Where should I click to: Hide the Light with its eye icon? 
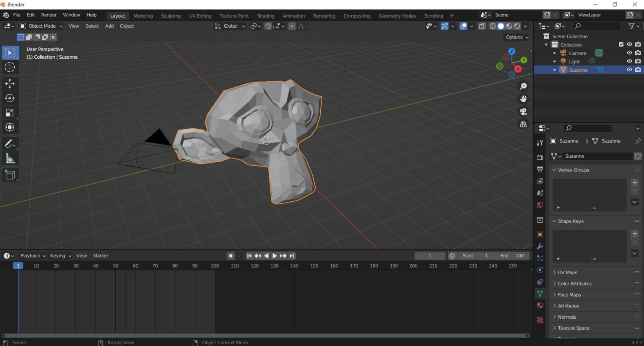pyautogui.click(x=629, y=61)
